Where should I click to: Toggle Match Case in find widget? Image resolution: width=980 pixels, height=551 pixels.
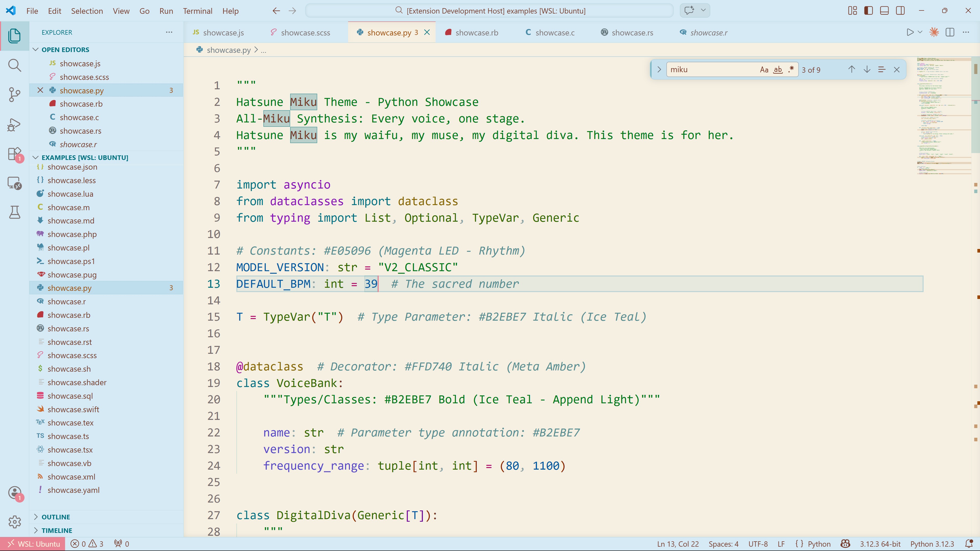764,70
